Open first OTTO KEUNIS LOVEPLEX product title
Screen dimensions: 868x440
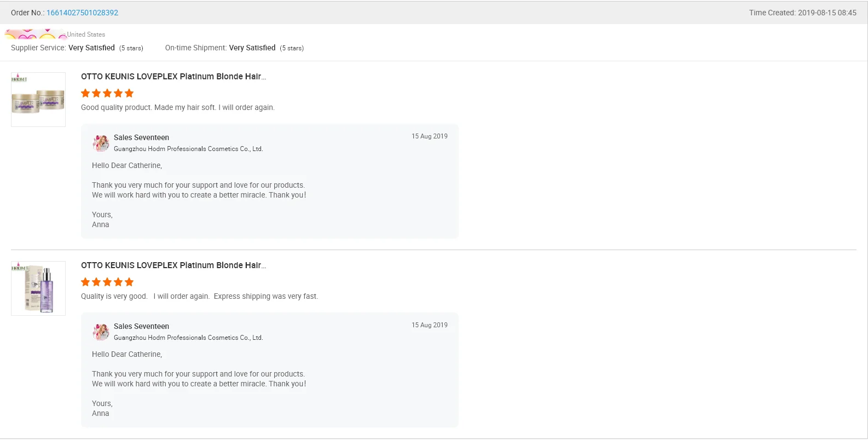pyautogui.click(x=173, y=77)
